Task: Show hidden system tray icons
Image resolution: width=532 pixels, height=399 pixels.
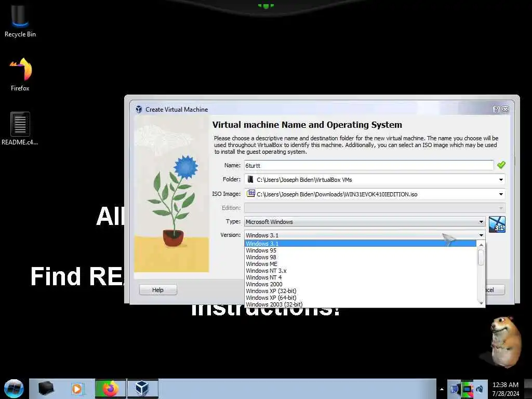Action: (x=442, y=389)
